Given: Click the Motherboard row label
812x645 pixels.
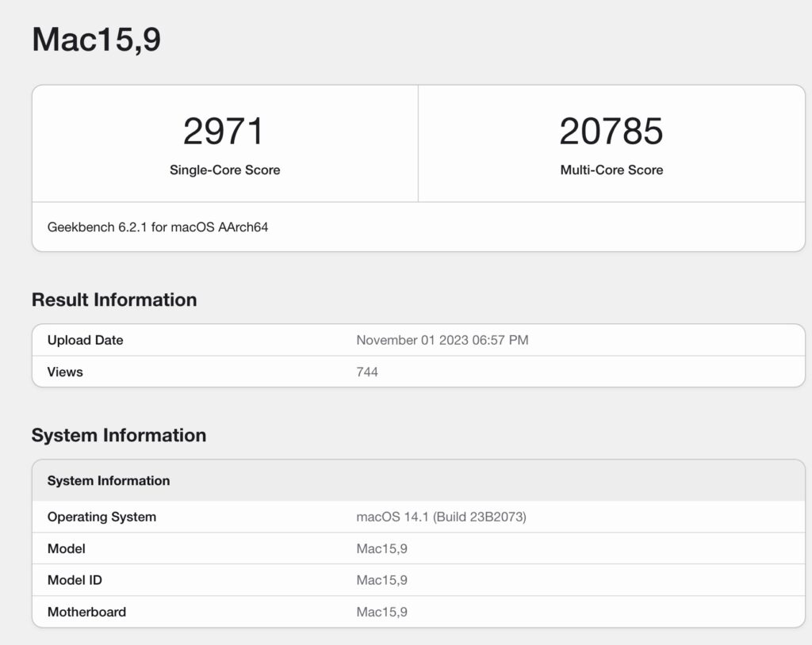Looking at the screenshot, I should click(86, 612).
